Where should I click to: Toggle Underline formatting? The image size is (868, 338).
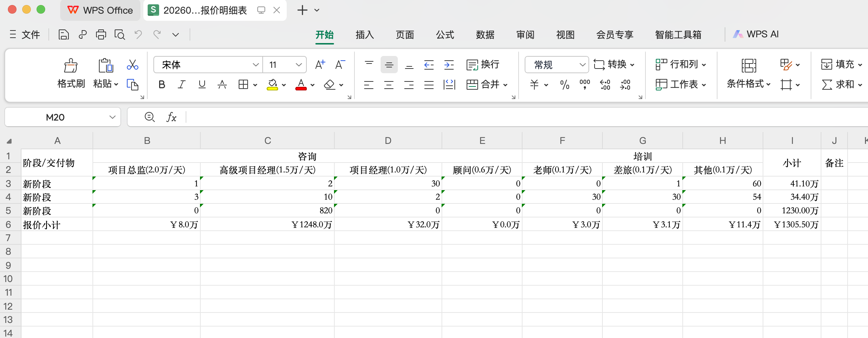[202, 85]
